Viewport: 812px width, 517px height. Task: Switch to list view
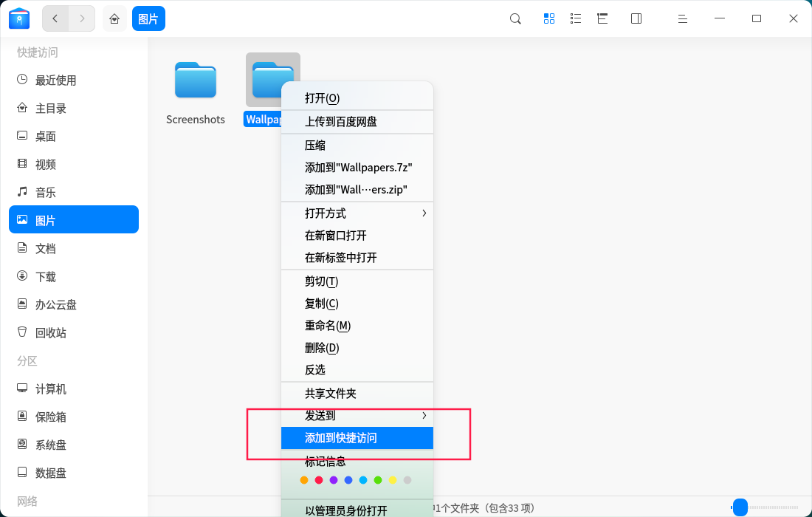575,18
